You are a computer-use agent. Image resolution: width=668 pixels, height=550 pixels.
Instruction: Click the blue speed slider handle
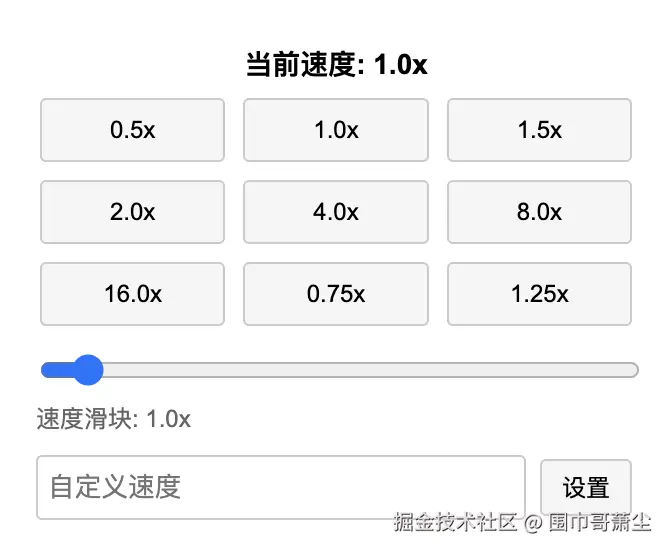(x=89, y=370)
